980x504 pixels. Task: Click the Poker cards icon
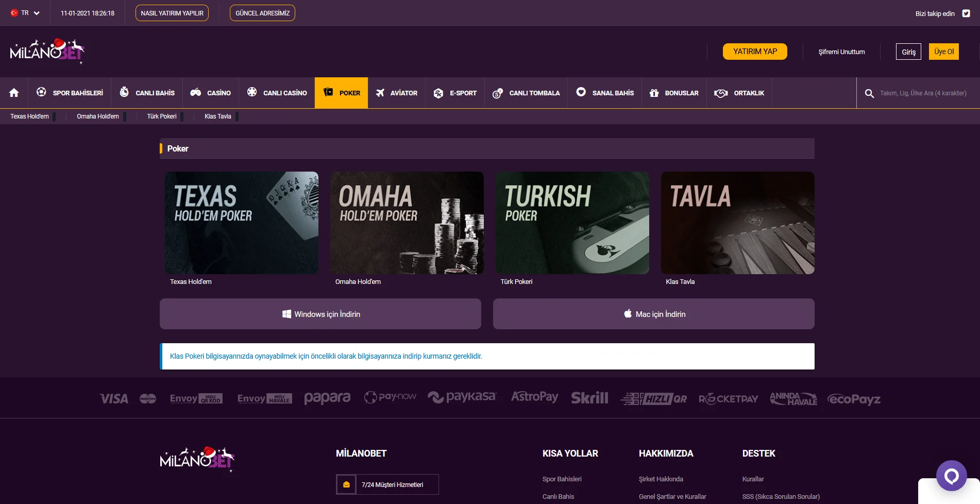[x=328, y=92]
